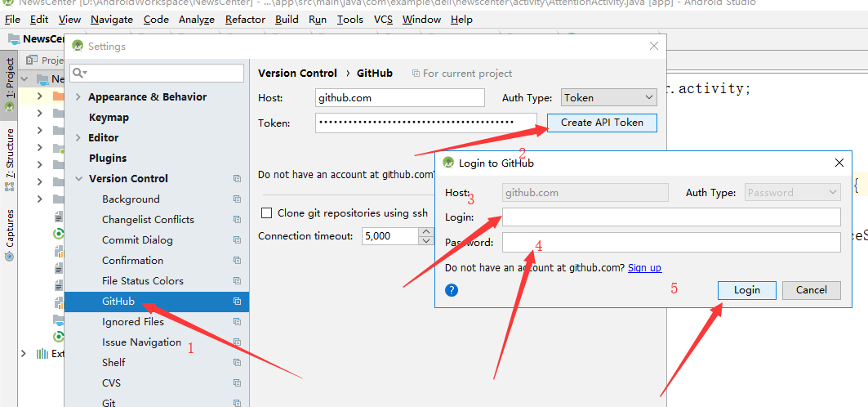Click project-scope icon beside CVS row
This screenshot has width=868, height=407.
(x=237, y=384)
